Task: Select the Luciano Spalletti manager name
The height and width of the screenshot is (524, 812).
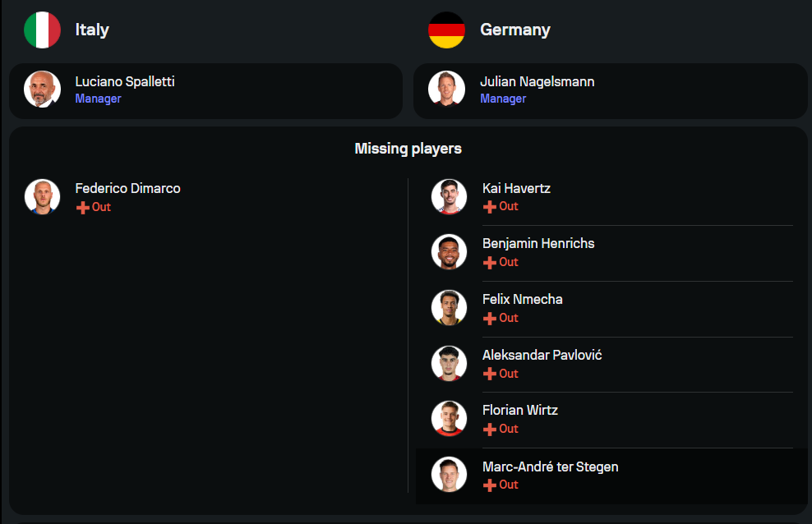Action: tap(125, 82)
